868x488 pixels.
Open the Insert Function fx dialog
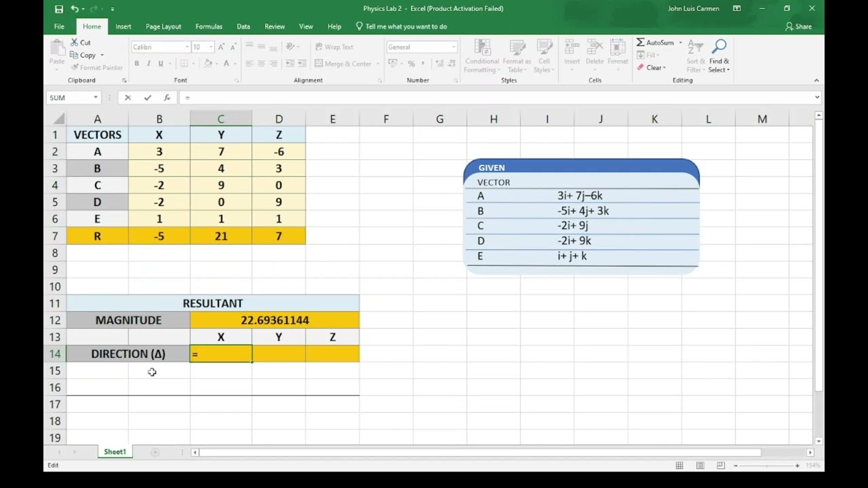[x=167, y=98]
